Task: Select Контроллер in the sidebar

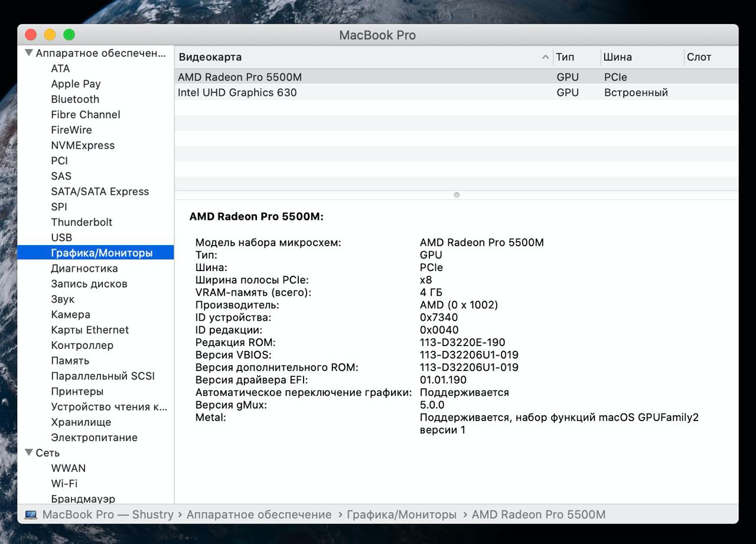Action: [x=82, y=345]
